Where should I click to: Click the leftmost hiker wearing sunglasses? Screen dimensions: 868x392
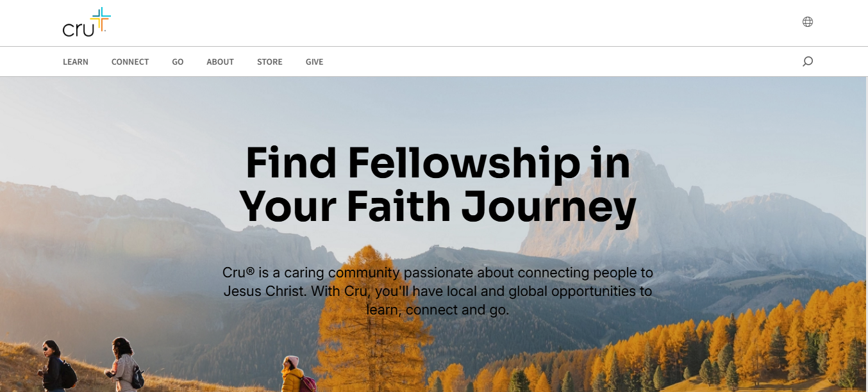coord(52,366)
